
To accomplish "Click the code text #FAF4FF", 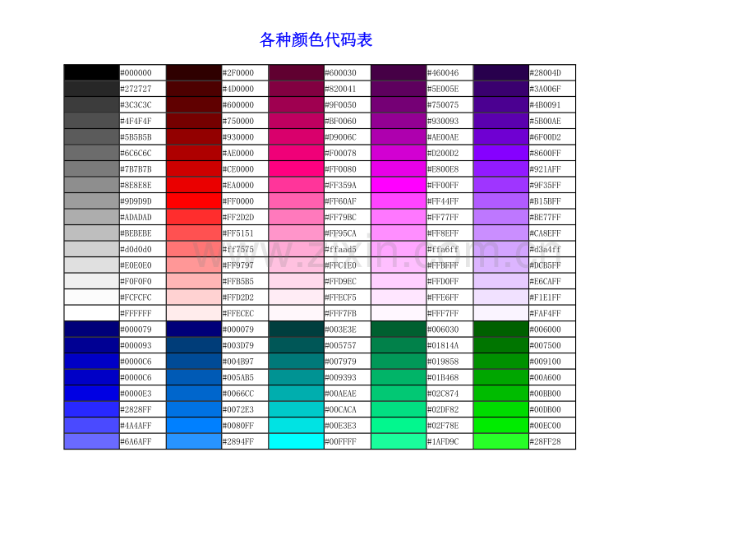I will (x=545, y=313).
